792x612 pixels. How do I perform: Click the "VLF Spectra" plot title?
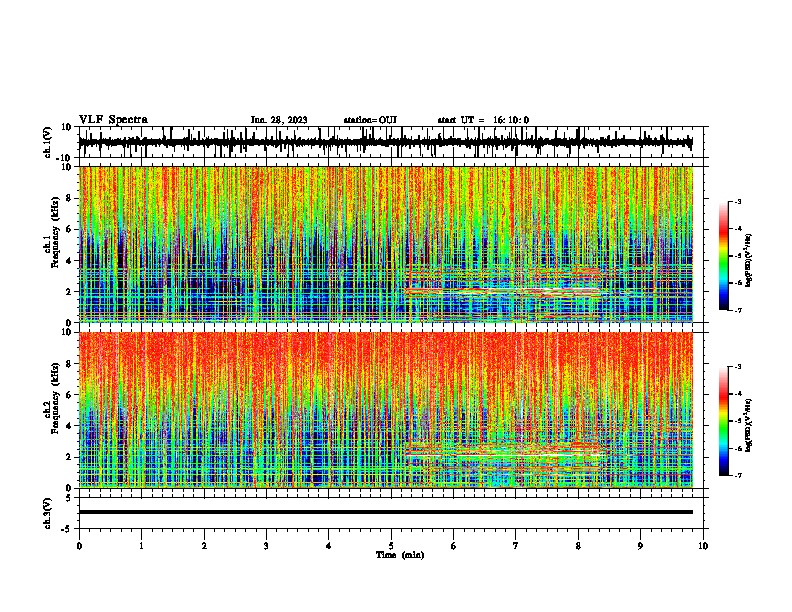113,120
